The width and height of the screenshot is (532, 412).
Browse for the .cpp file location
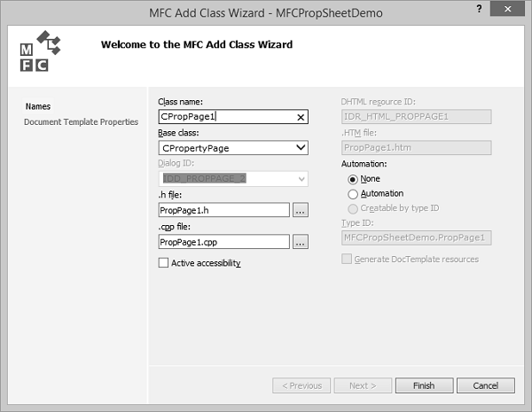[x=301, y=241]
